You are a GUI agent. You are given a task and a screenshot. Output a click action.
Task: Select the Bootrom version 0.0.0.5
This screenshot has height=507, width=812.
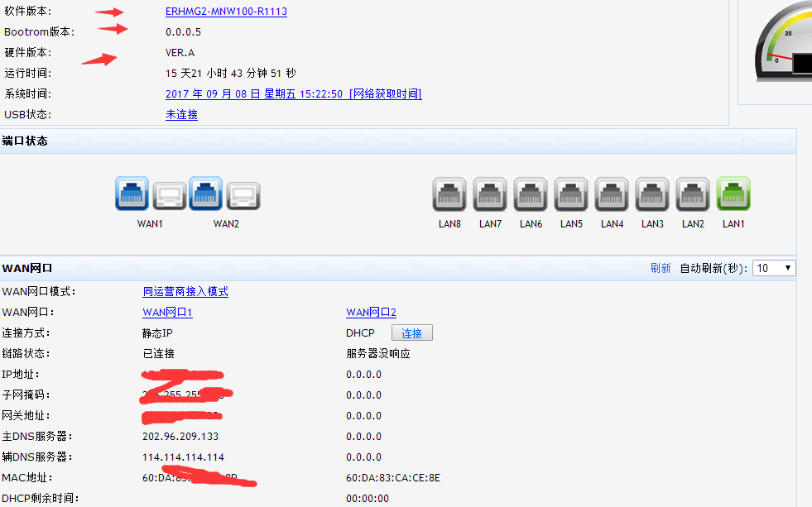click(183, 32)
